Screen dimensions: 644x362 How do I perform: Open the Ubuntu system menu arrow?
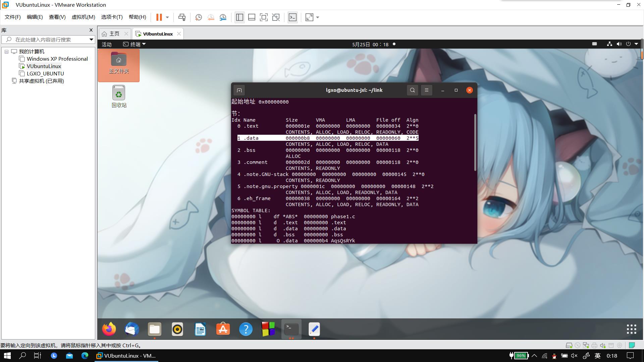click(x=636, y=44)
